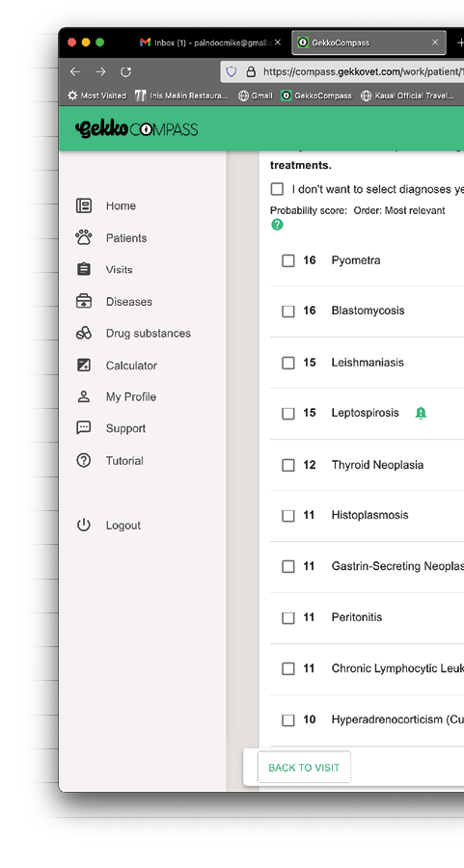Tick the Chronic Lymphocytic Leukemia checkbox
This screenshot has width=464, height=868.
coord(288,668)
